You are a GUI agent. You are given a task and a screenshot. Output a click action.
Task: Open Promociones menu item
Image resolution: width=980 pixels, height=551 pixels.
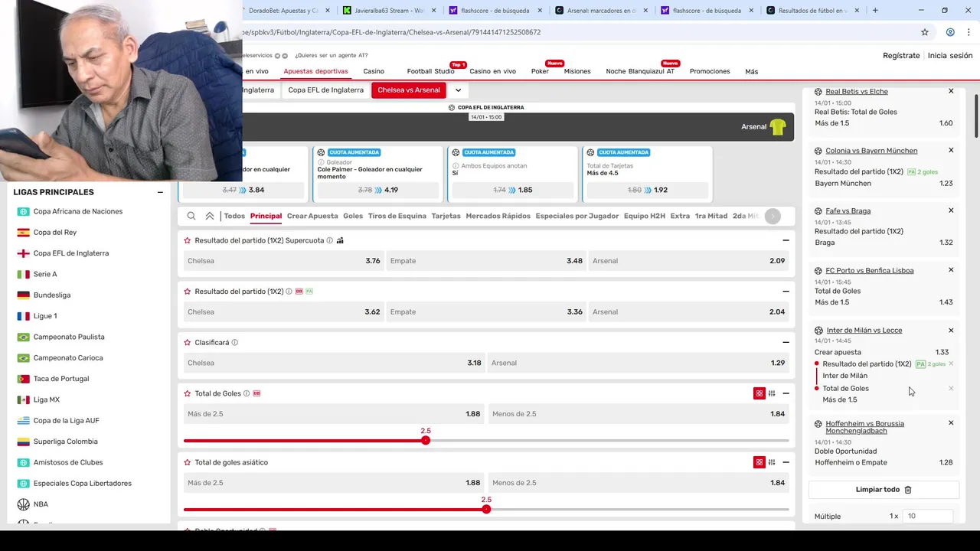[x=710, y=71]
